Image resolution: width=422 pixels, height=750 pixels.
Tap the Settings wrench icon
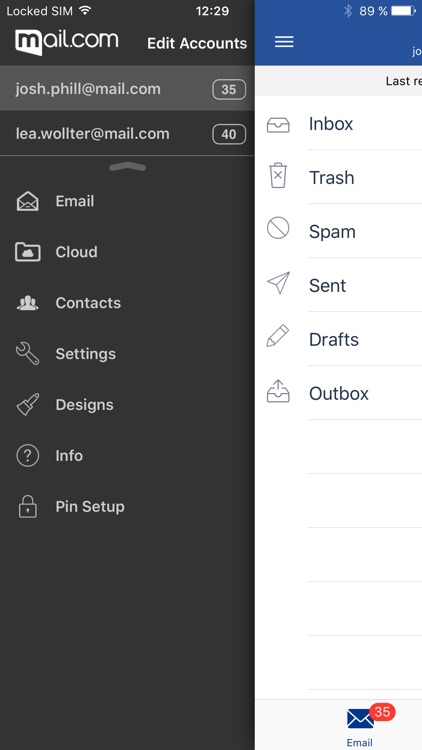tap(28, 354)
